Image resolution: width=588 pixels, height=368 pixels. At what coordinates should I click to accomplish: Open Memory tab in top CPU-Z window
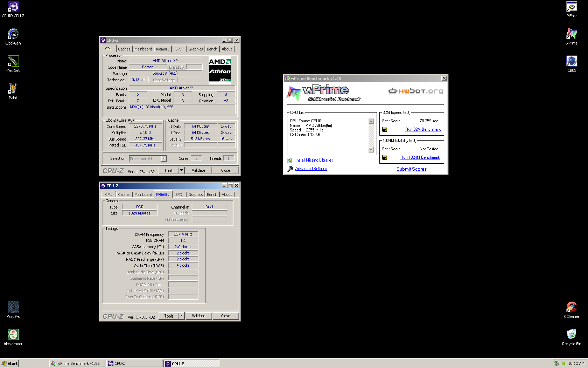[x=163, y=49]
